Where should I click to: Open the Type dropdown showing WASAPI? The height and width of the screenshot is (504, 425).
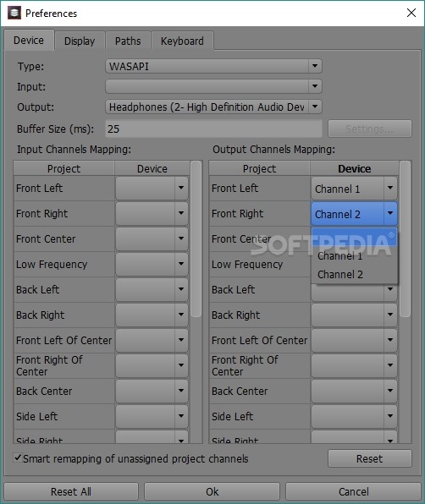(x=213, y=67)
